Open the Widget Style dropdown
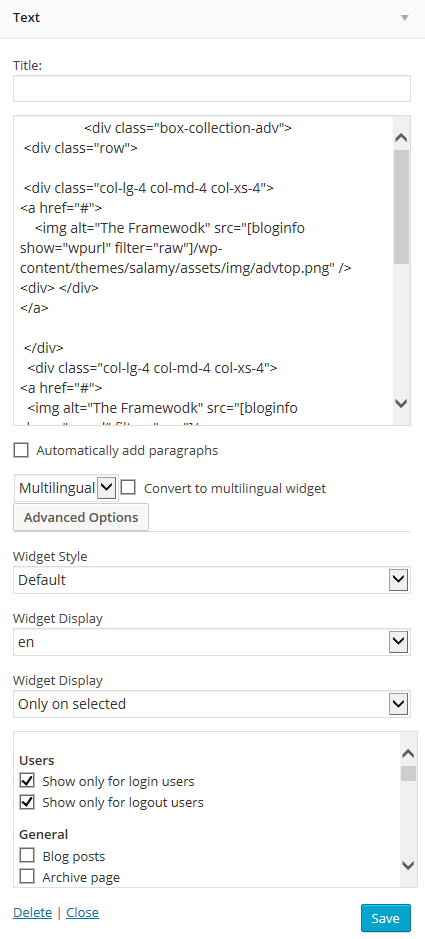The image size is (425, 939). [x=212, y=580]
